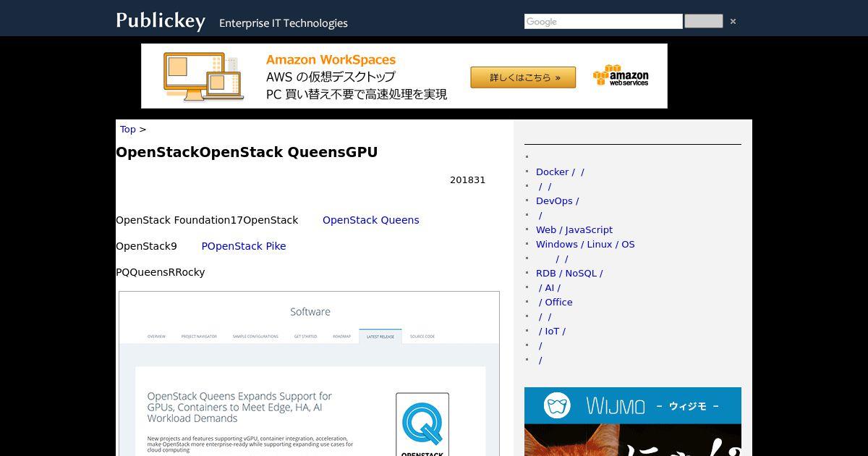This screenshot has height=456, width=868.
Task: Select the Sample Configurations tab in screenshot
Action: (x=255, y=337)
